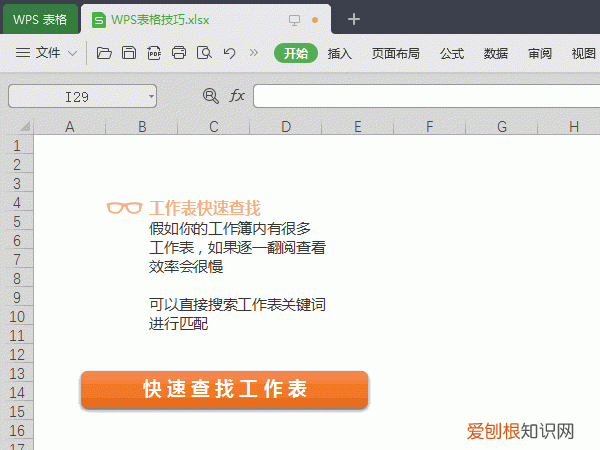Click the orange glasses icon in the sheet

point(125,208)
